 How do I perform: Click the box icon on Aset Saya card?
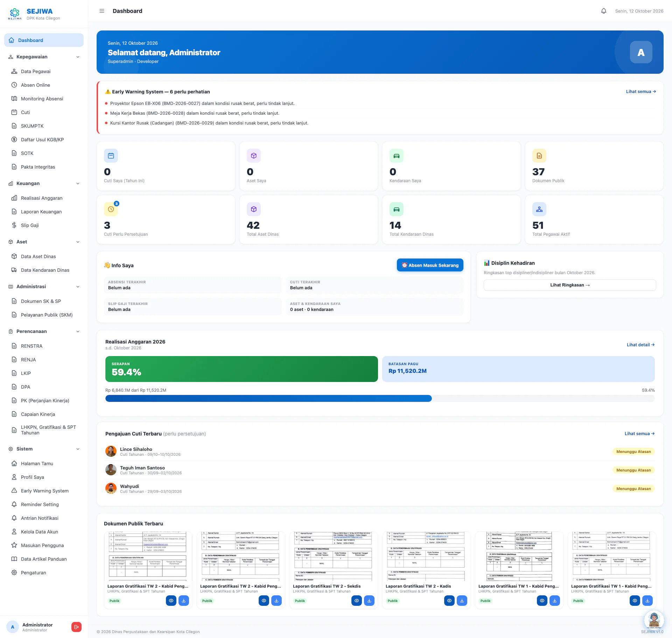coord(254,156)
